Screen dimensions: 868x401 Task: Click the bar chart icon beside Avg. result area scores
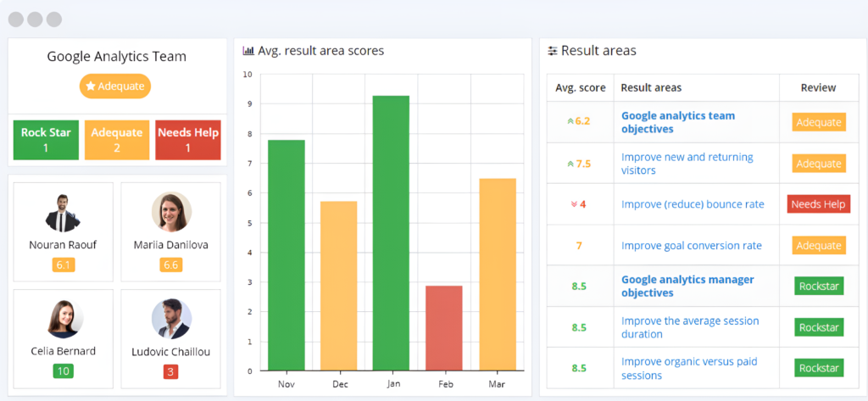pos(248,51)
